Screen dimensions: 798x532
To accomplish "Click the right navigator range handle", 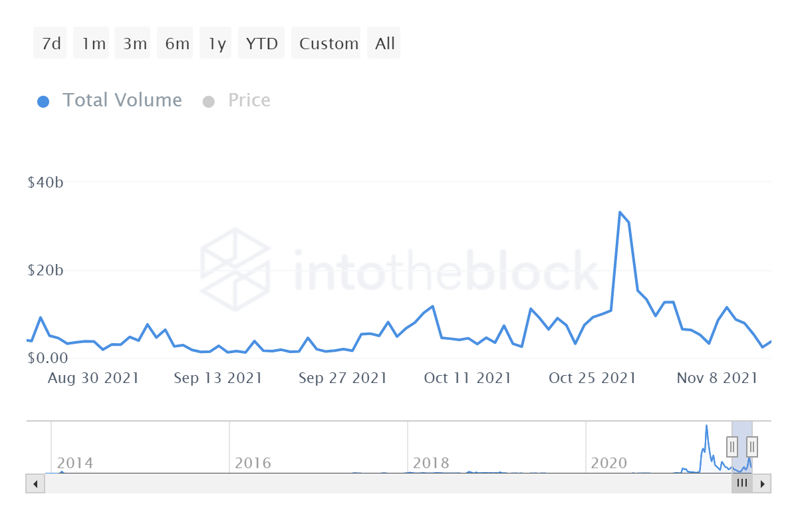I will pyautogui.click(x=752, y=447).
